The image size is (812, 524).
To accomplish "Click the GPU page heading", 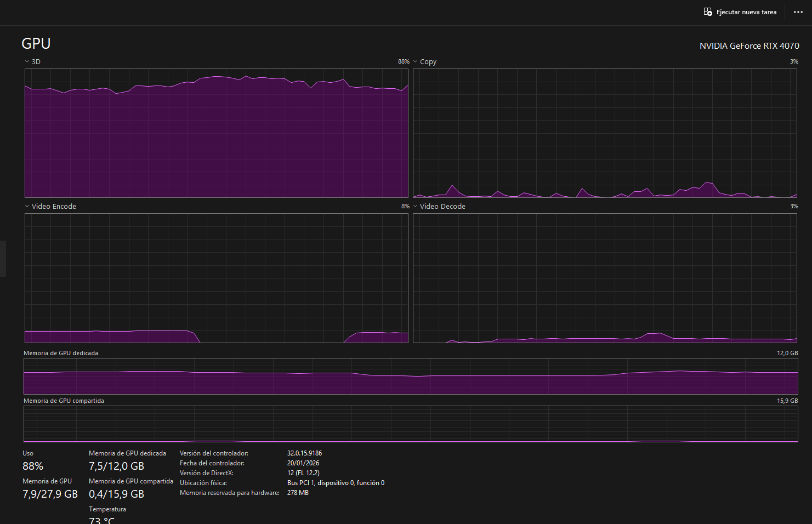I will [x=36, y=43].
